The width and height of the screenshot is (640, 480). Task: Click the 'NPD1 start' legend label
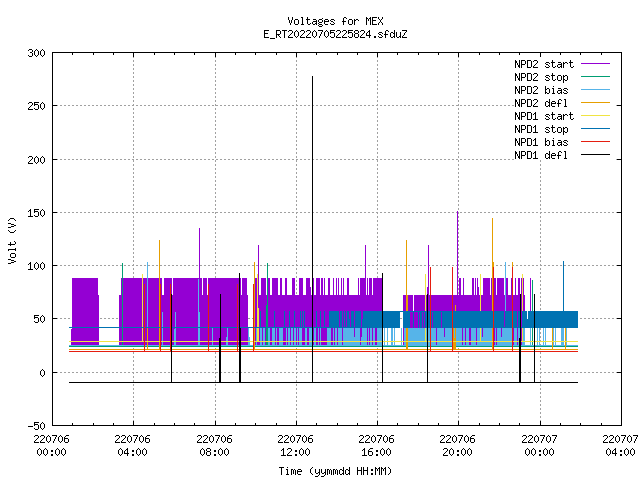[x=544, y=116]
